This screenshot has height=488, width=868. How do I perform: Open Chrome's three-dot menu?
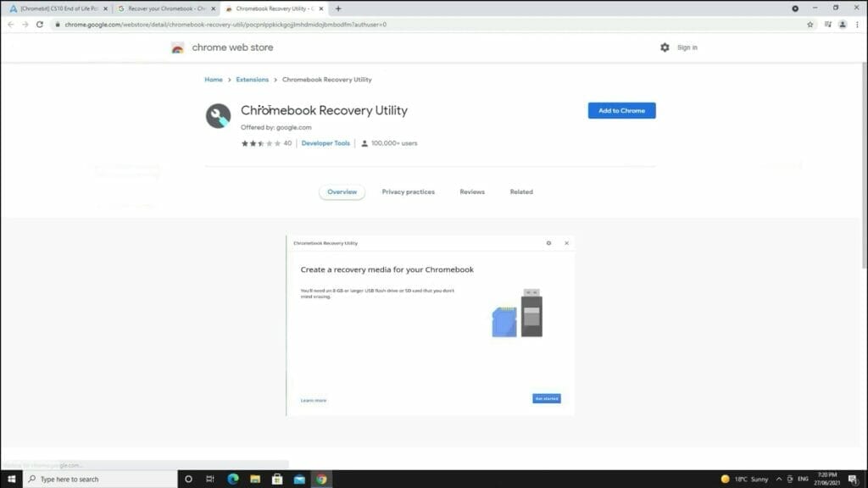(856, 25)
